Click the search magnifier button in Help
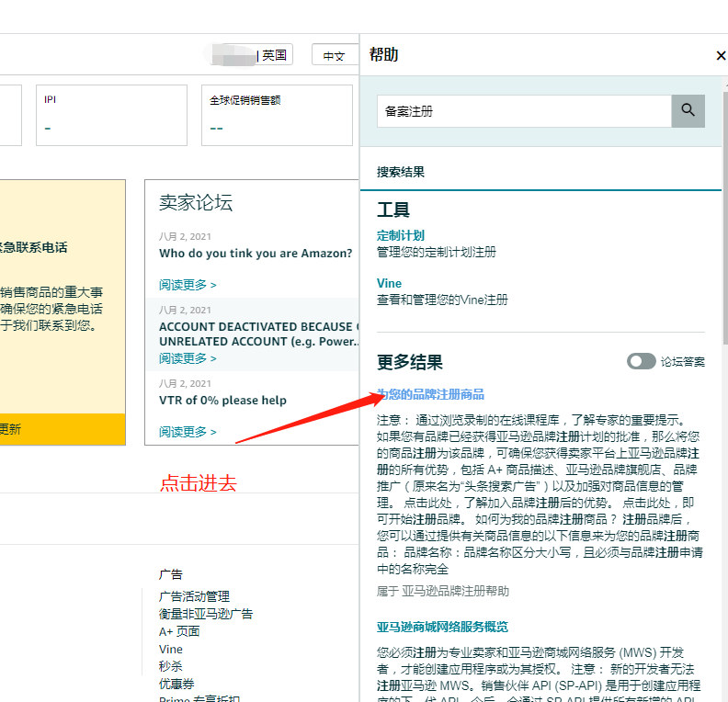The height and width of the screenshot is (702, 728). pyautogui.click(x=688, y=111)
